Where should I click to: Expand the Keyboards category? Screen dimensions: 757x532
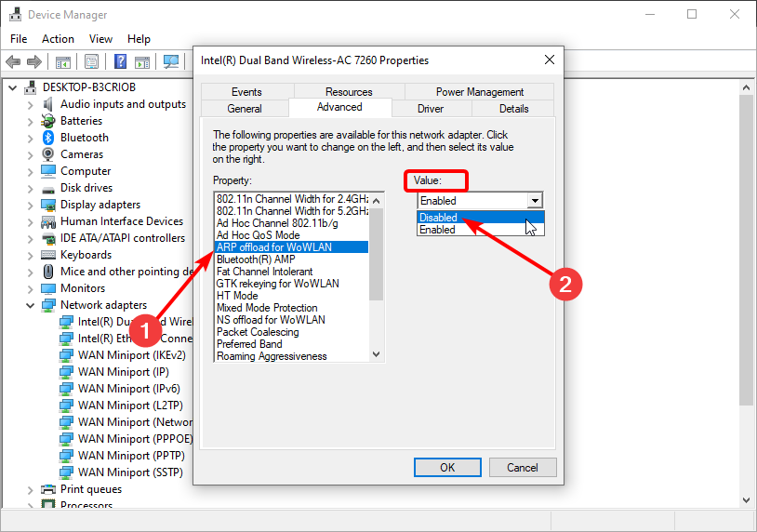tap(31, 255)
